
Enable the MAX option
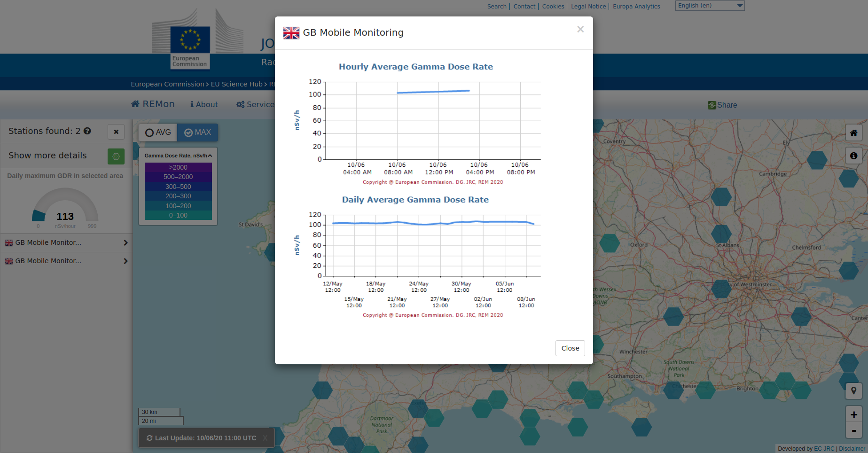coord(197,133)
